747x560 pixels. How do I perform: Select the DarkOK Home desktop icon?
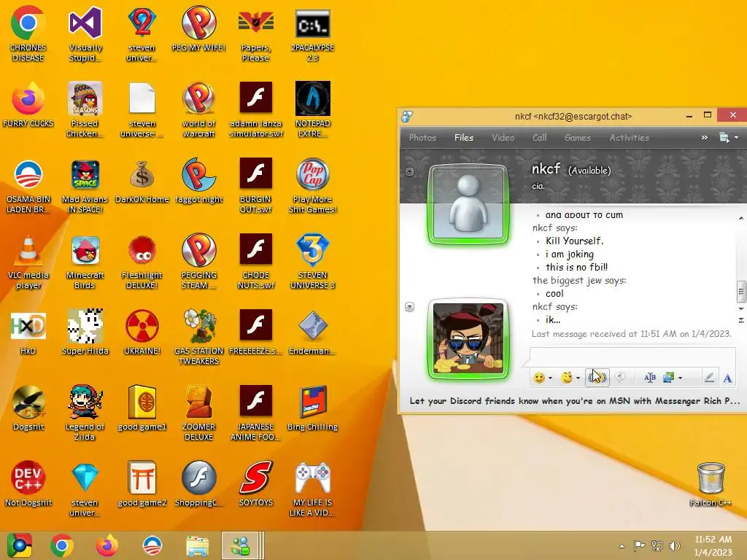pyautogui.click(x=142, y=182)
